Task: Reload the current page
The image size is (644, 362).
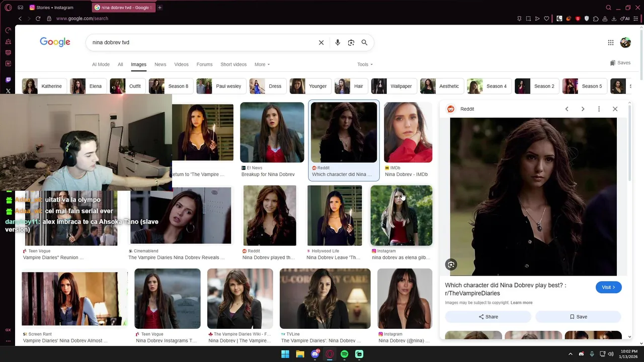Action: (38, 19)
